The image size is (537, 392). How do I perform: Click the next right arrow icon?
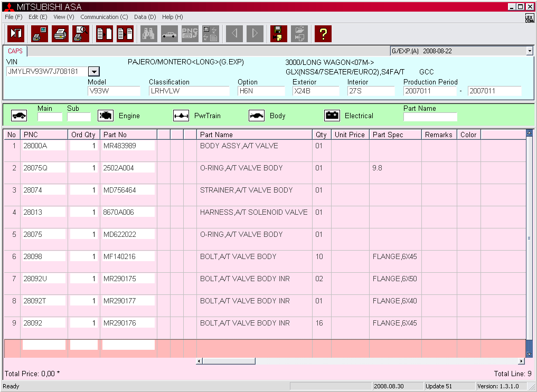(255, 34)
